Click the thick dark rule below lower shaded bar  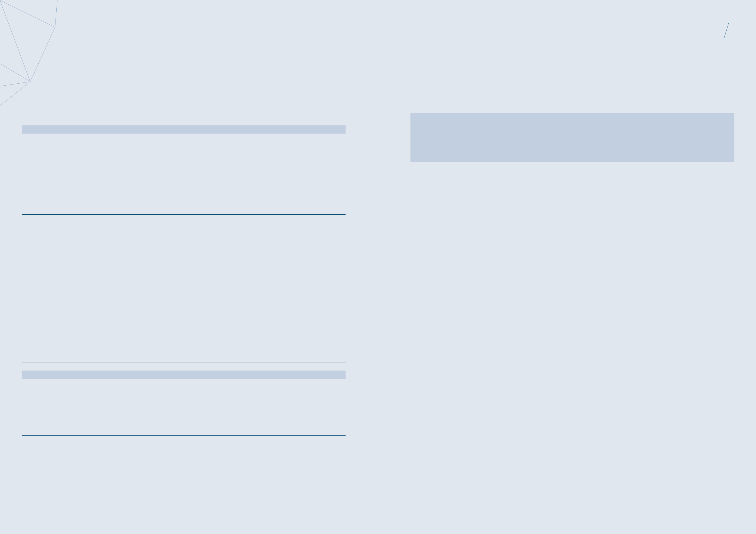[183, 435]
